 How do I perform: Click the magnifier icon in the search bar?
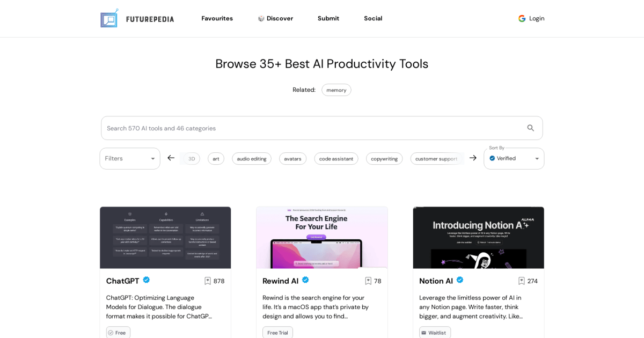(x=530, y=128)
